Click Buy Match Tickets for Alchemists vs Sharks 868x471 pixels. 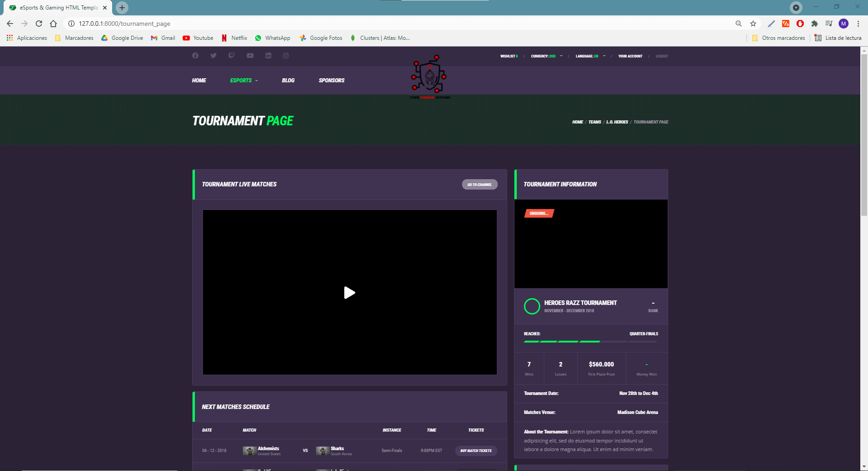click(476, 451)
